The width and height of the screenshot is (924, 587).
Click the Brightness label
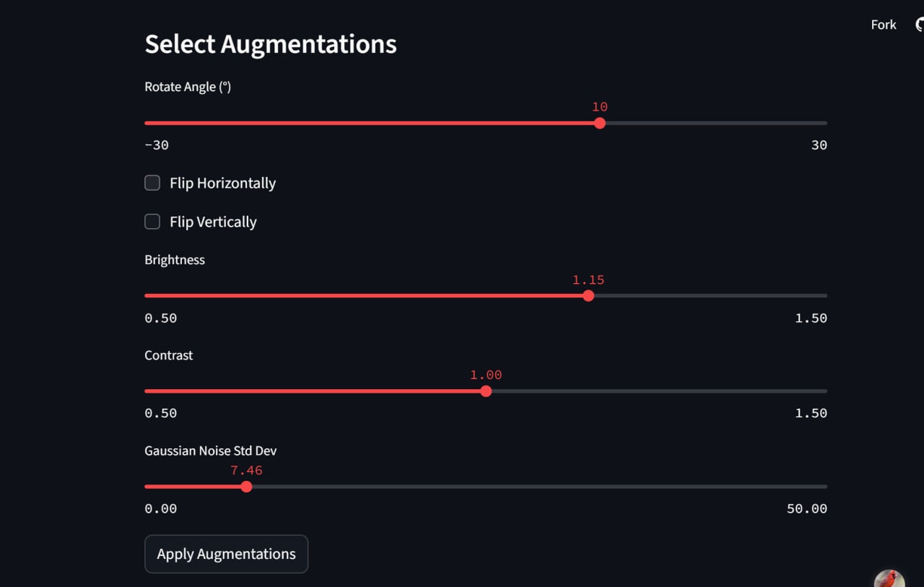pos(175,259)
